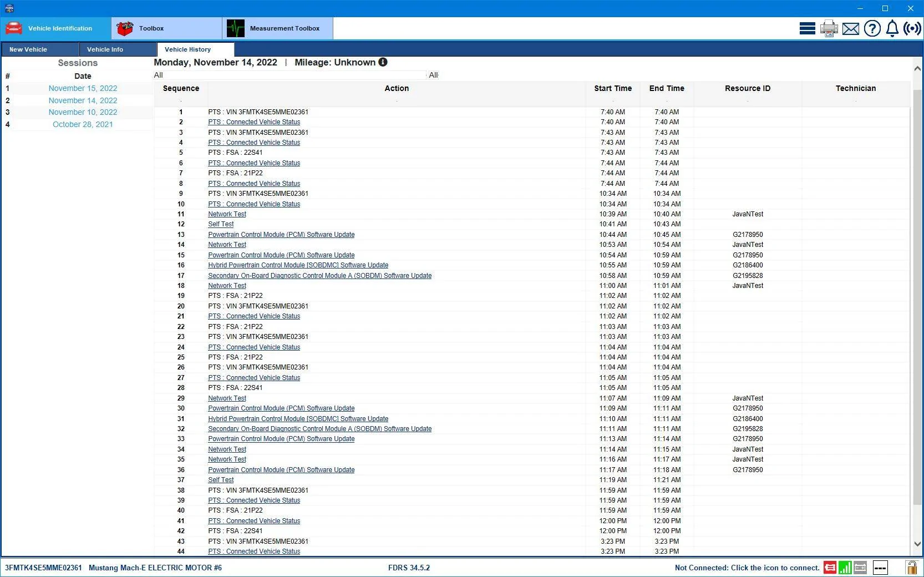Click the mileage info icon
Image resolution: width=924 pixels, height=577 pixels.
(383, 62)
